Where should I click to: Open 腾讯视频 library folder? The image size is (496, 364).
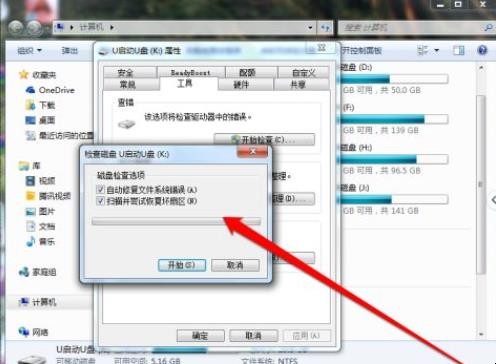click(x=48, y=196)
